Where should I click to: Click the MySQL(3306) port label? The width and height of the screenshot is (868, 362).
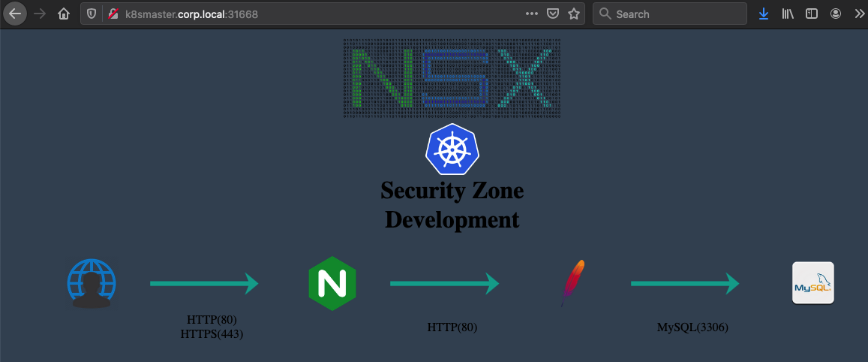[x=692, y=327]
